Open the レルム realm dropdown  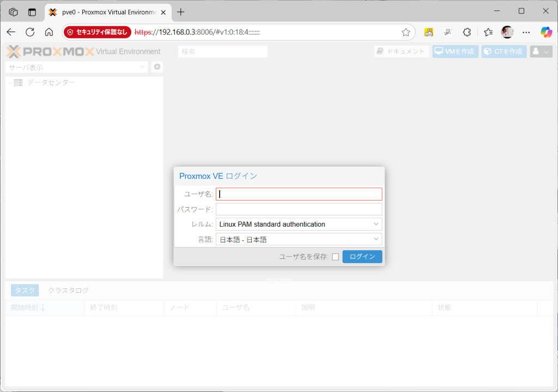tap(299, 224)
